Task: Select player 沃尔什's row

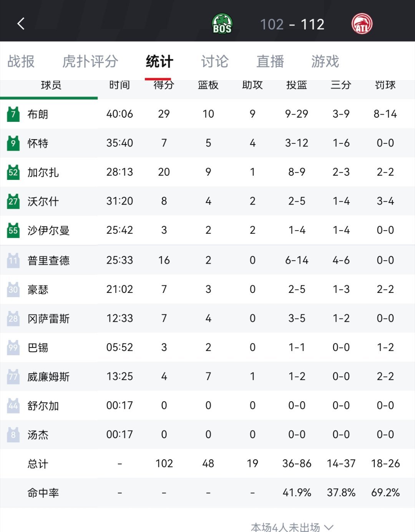Action: [x=207, y=201]
